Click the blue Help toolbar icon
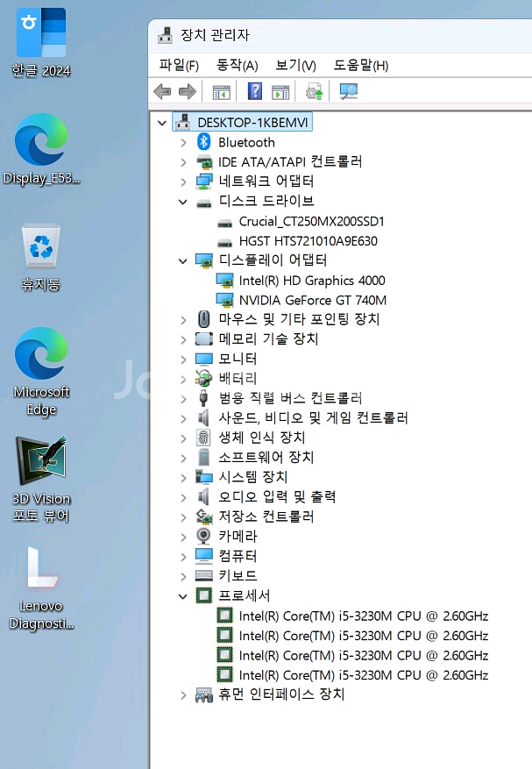 pos(255,91)
